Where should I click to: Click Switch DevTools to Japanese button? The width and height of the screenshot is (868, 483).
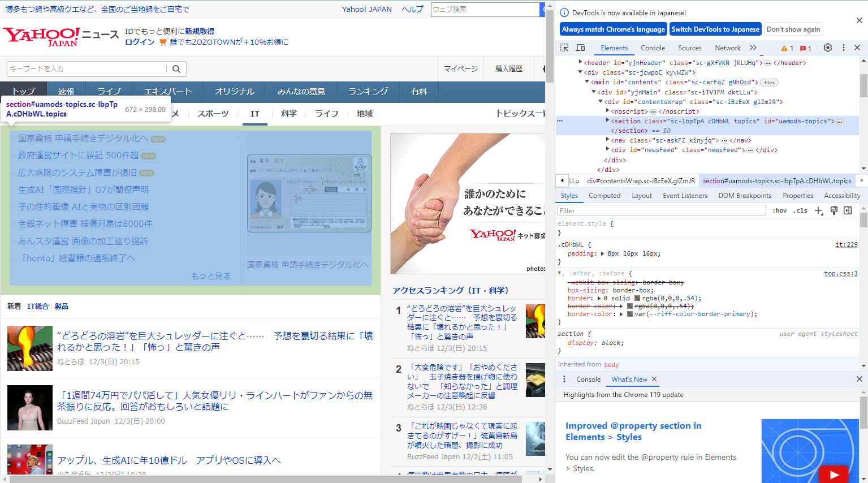coord(715,29)
